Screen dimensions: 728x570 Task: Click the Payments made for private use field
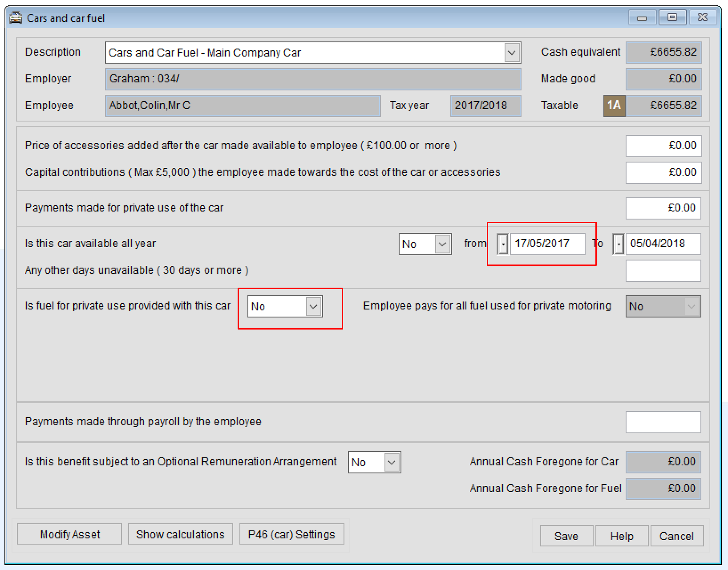pos(663,208)
